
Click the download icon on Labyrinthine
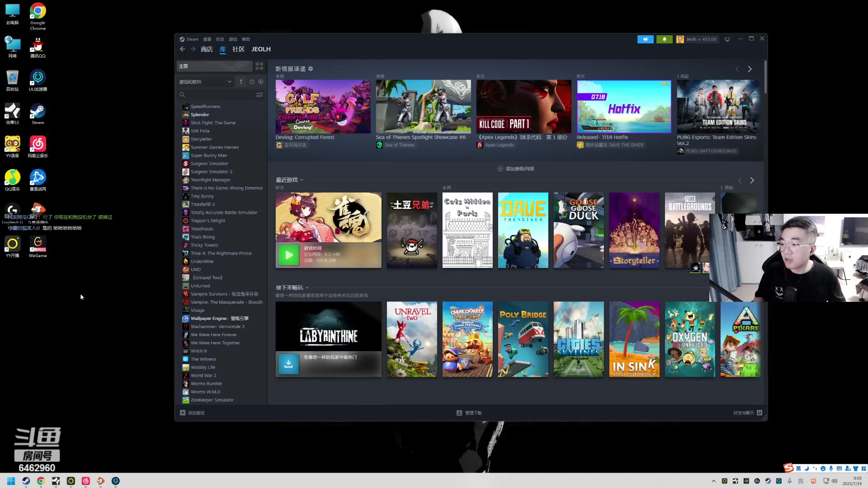288,364
